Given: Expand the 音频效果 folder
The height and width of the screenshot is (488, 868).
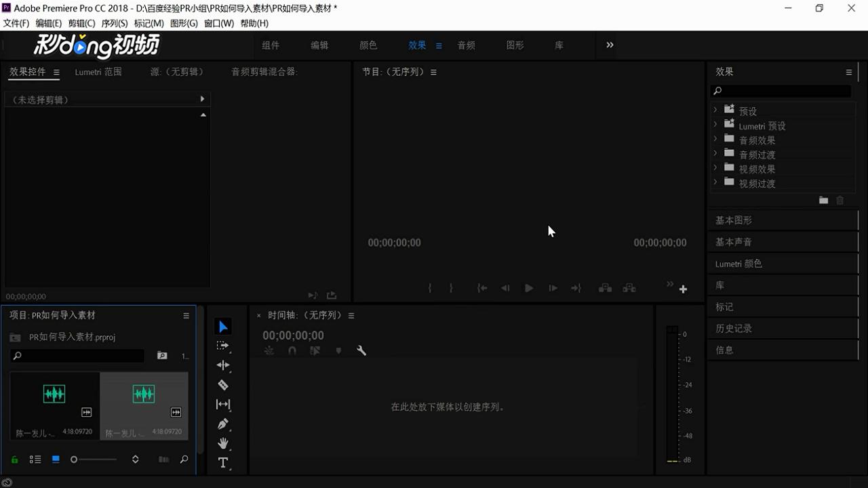Looking at the screenshot, I should [715, 138].
